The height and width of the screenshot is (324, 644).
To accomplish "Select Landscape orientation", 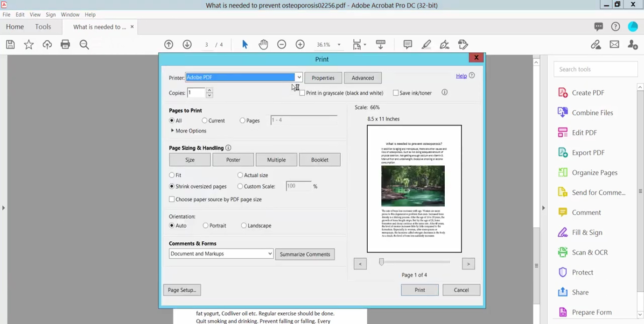I will [x=243, y=225].
